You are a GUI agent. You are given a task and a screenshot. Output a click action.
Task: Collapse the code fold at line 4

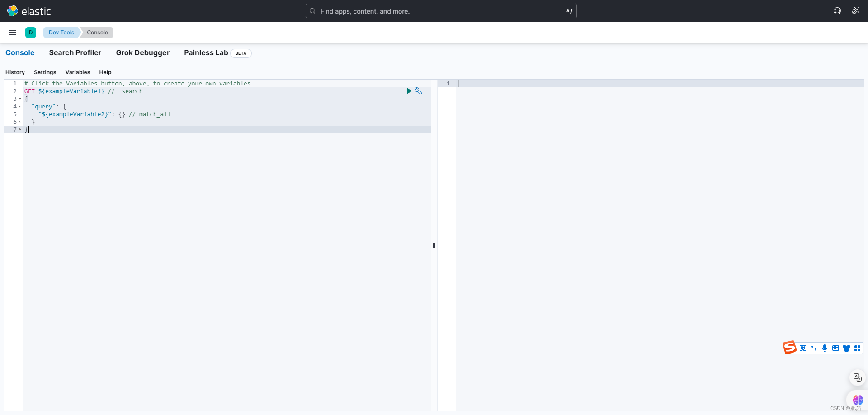click(20, 107)
